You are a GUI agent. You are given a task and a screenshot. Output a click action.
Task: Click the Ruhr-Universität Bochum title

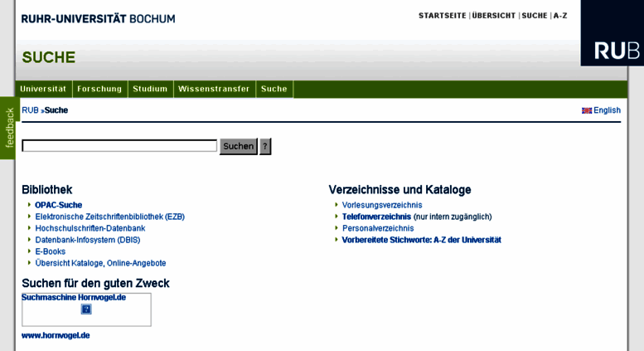pyautogui.click(x=98, y=19)
